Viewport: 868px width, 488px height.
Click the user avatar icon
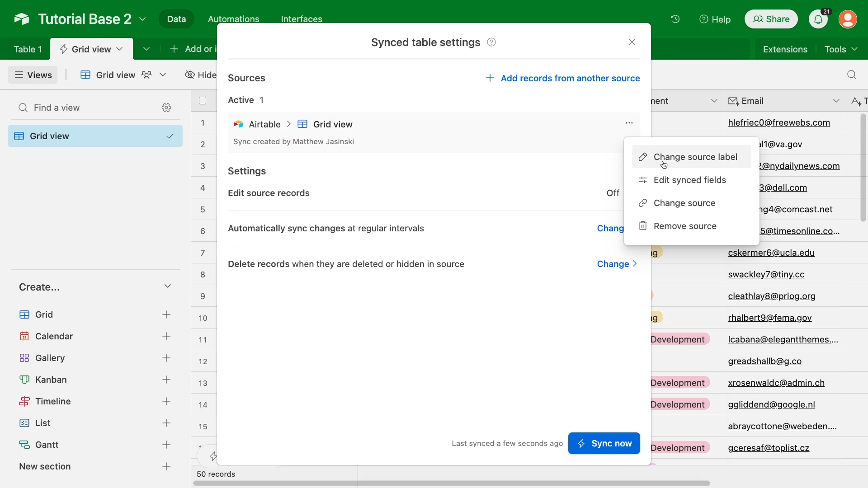[x=848, y=19]
